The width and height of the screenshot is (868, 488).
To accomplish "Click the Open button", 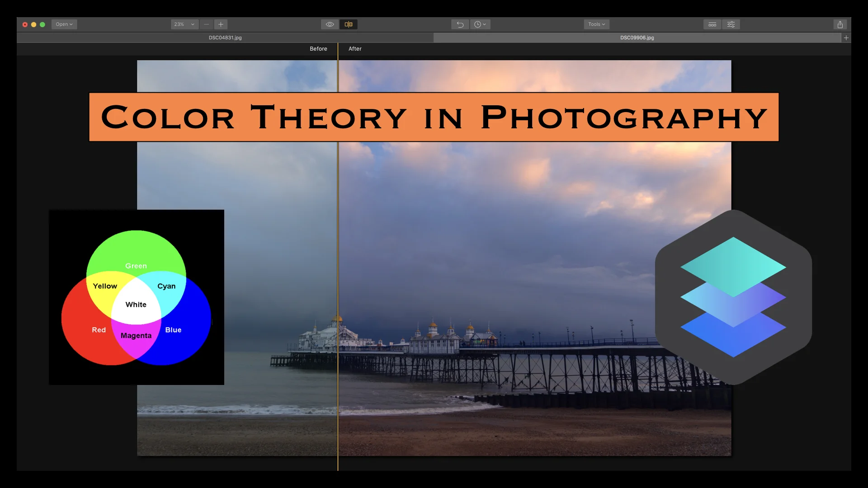I will [x=64, y=24].
